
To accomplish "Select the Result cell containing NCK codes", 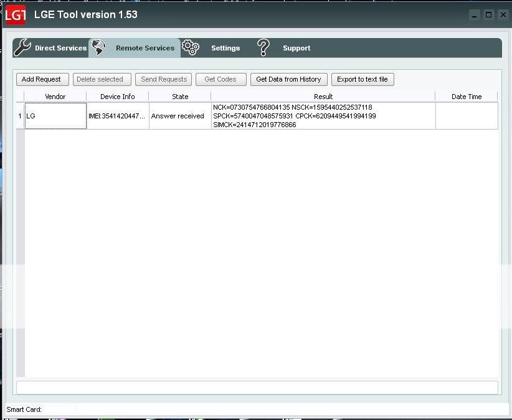I will [x=323, y=116].
